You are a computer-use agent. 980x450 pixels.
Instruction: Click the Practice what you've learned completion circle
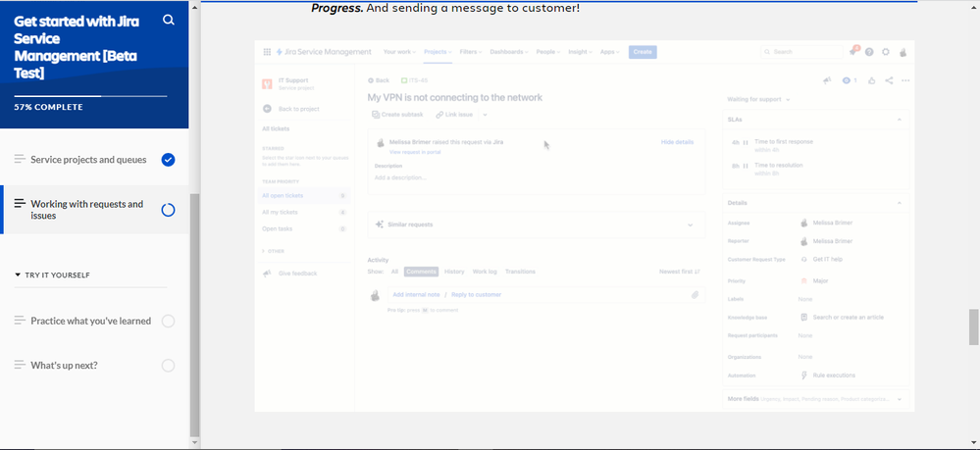point(168,322)
